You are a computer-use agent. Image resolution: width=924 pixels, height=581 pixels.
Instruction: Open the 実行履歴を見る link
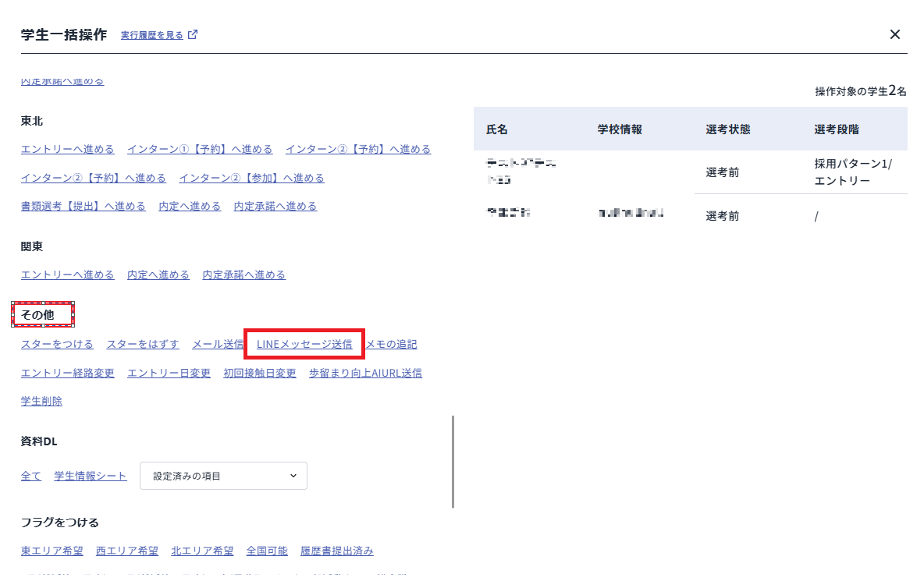click(x=151, y=35)
